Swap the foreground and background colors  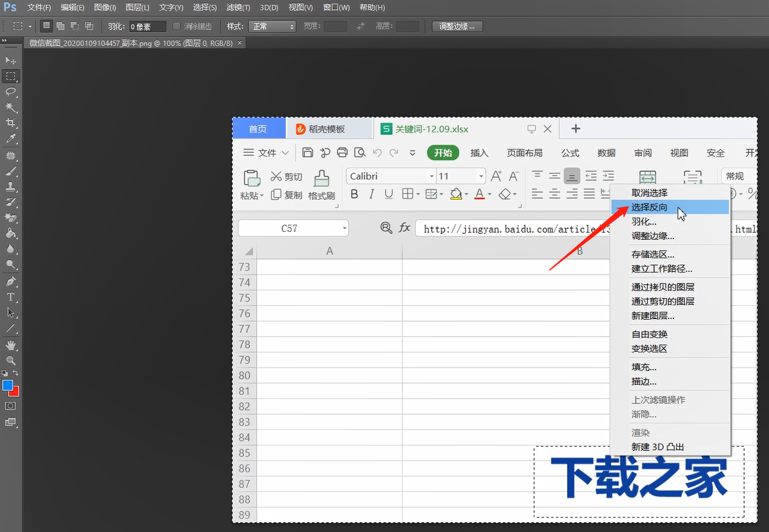tap(16, 373)
